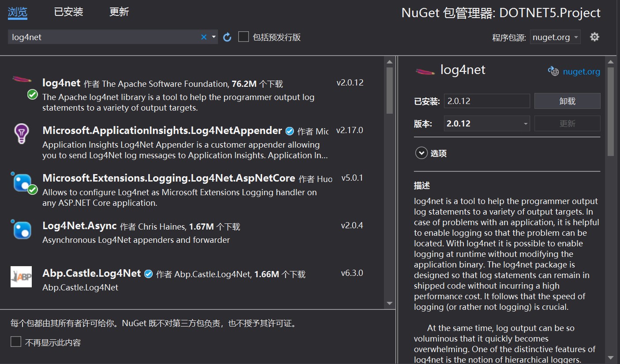
Task: Click the details pane scrollbar thumb
Action: coord(611,111)
